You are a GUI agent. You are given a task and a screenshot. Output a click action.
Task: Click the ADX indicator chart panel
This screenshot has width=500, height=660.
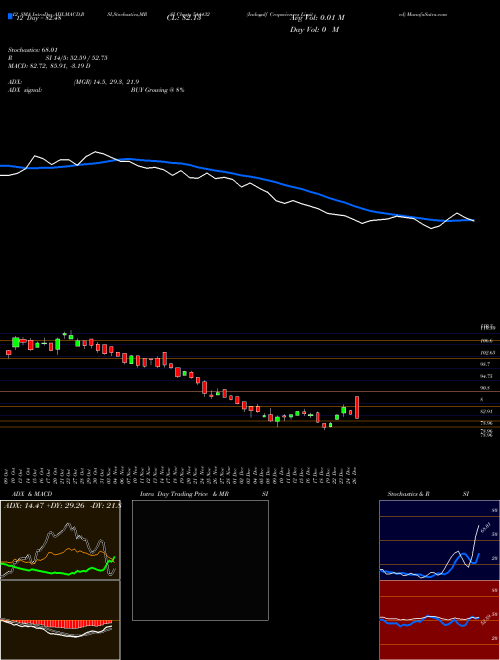(60, 540)
